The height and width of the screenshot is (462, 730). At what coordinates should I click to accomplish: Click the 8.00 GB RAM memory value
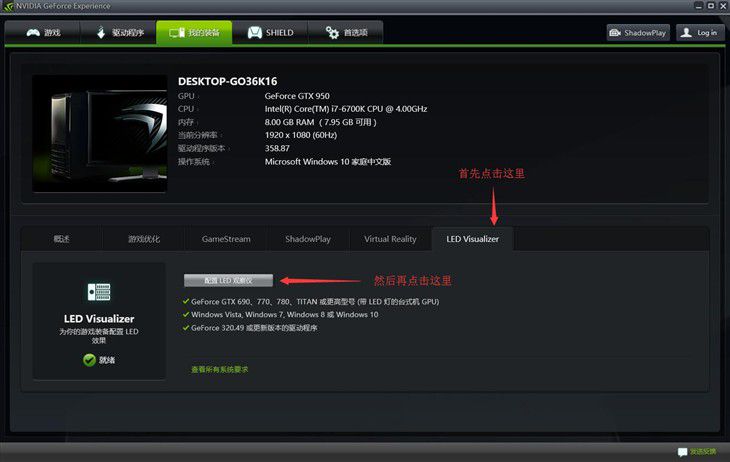pos(320,122)
